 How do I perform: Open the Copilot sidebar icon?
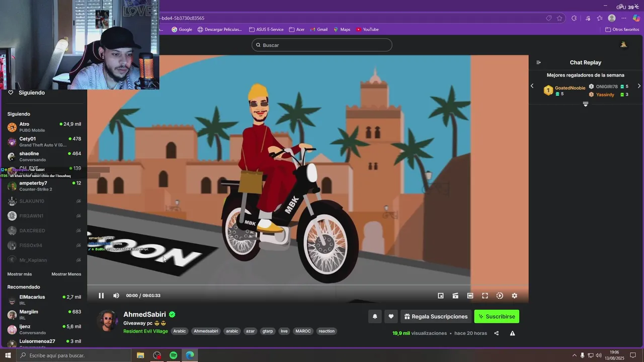tap(636, 18)
